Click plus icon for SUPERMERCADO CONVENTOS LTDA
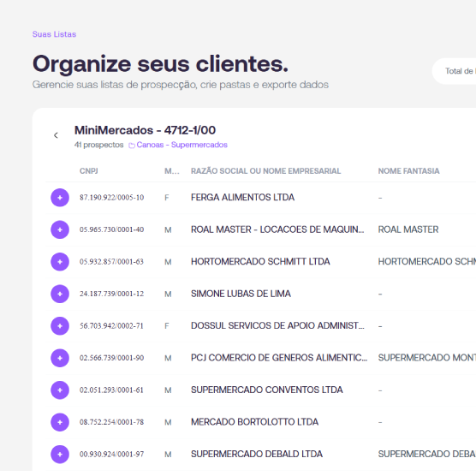The width and height of the screenshot is (476, 476). click(60, 390)
